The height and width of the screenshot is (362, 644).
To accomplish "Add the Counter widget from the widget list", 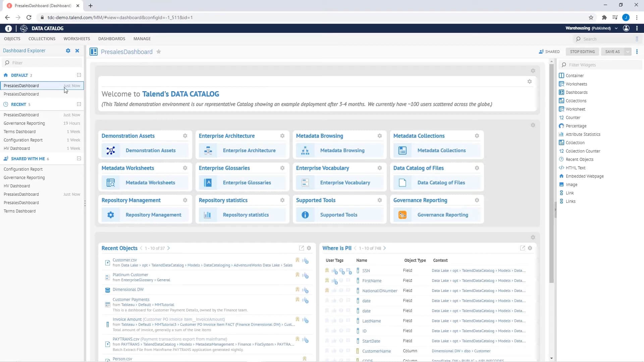I will click(573, 117).
